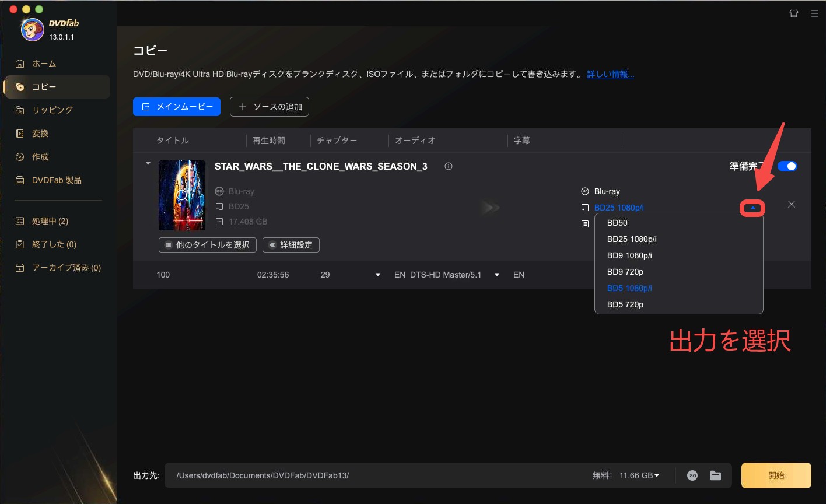Click output Blu-ray disc icon
The height and width of the screenshot is (504, 826).
pos(585,191)
